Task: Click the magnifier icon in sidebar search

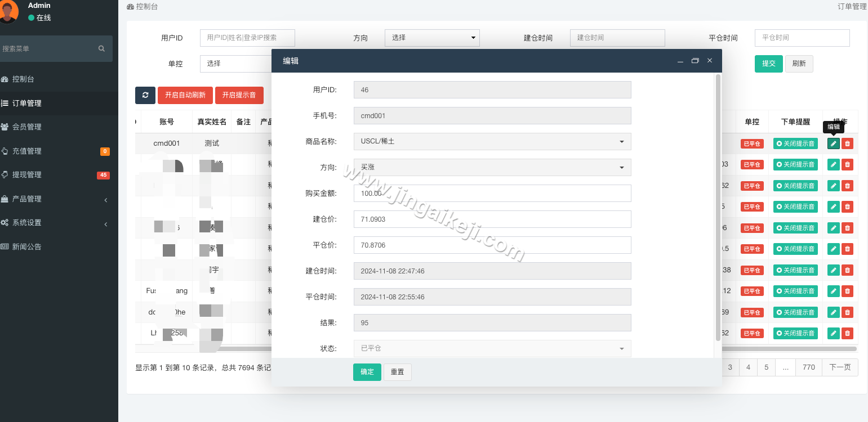Action: (101, 48)
